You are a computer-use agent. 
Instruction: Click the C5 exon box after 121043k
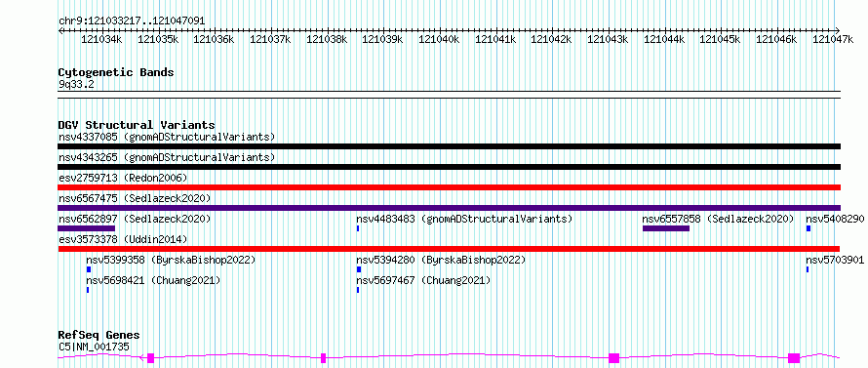click(613, 358)
